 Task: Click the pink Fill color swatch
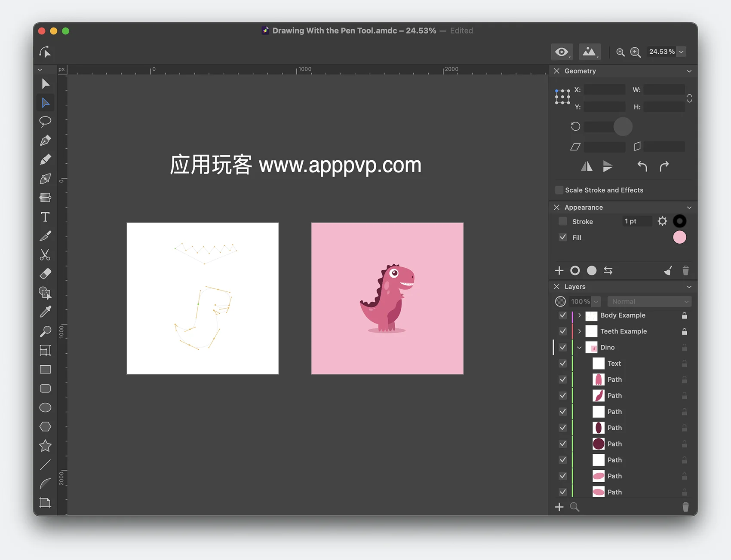point(679,237)
